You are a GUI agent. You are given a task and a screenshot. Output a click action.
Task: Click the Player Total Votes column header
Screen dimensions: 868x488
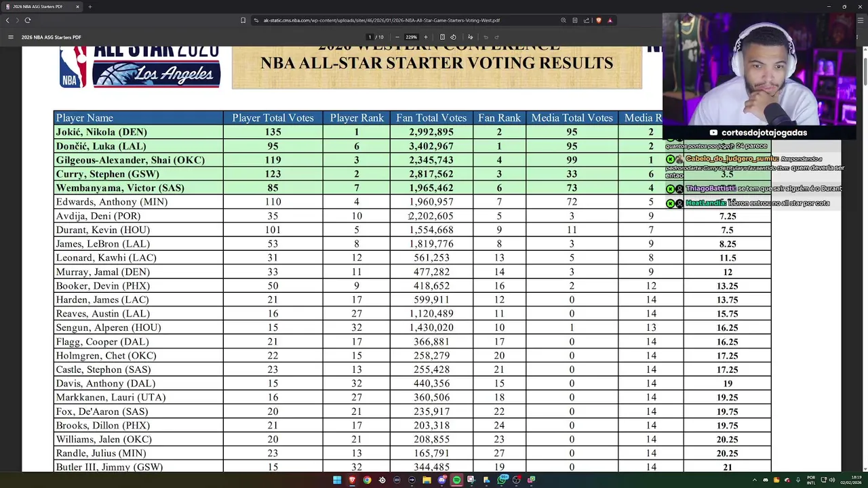(273, 118)
